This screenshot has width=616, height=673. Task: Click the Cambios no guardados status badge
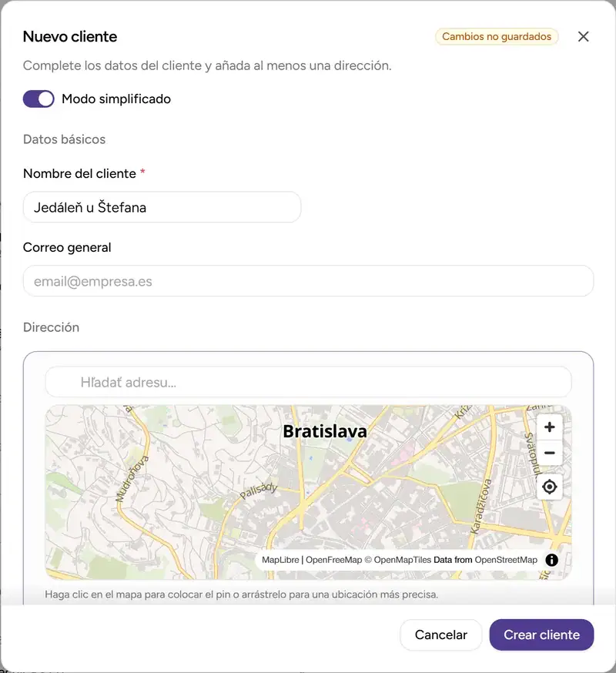(x=496, y=36)
